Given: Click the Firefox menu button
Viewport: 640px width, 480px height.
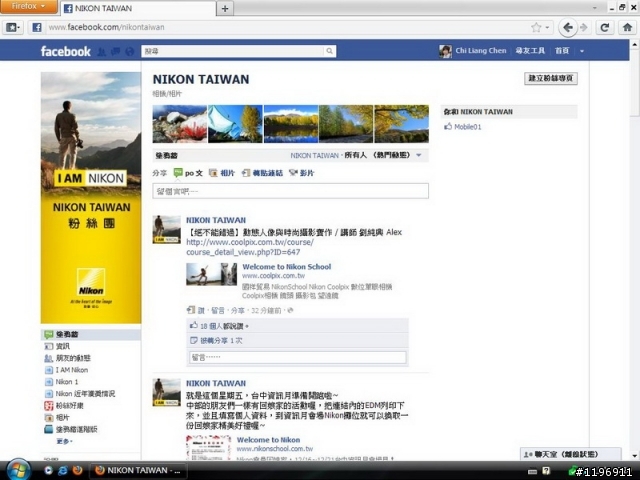Looking at the screenshot, I should (x=28, y=6).
